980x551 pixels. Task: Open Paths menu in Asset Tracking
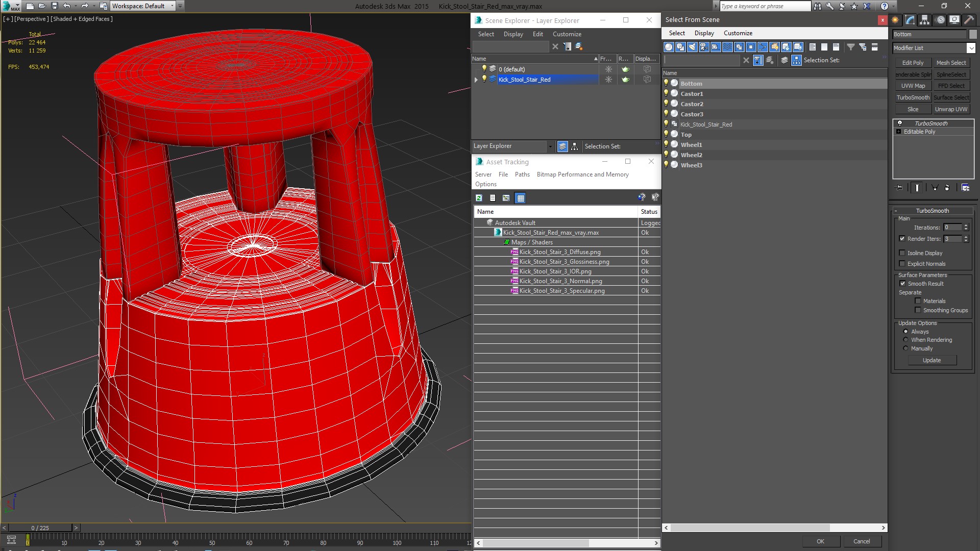point(522,174)
